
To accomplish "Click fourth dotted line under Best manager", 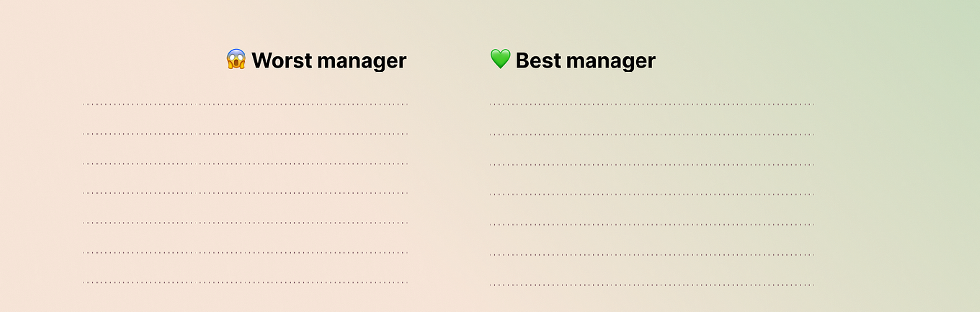I will pyautogui.click(x=652, y=194).
